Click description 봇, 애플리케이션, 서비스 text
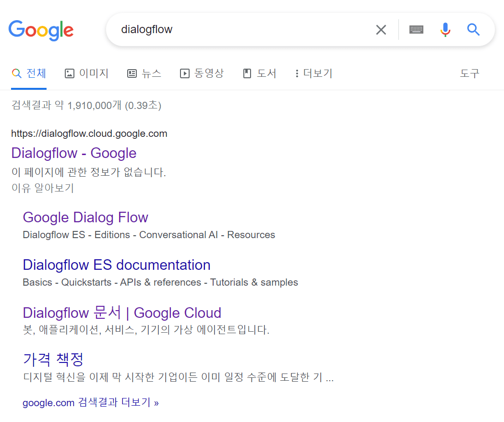Screen dimensions: 504x422 (x=146, y=330)
